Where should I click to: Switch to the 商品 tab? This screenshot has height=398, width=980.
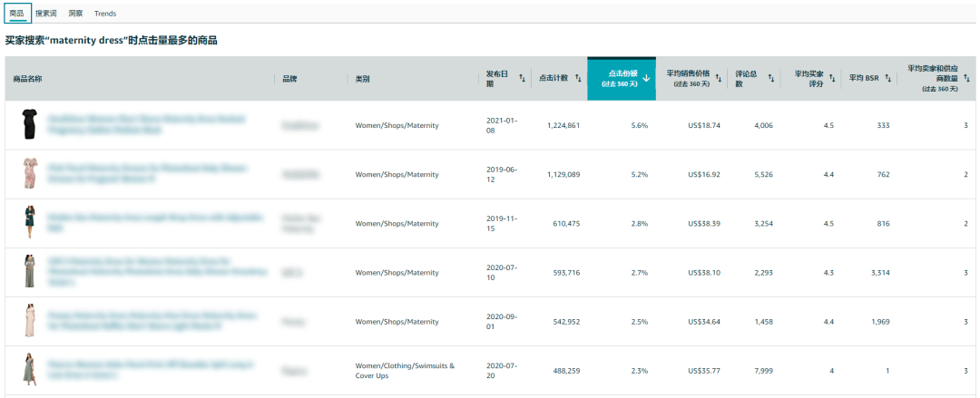click(x=17, y=14)
